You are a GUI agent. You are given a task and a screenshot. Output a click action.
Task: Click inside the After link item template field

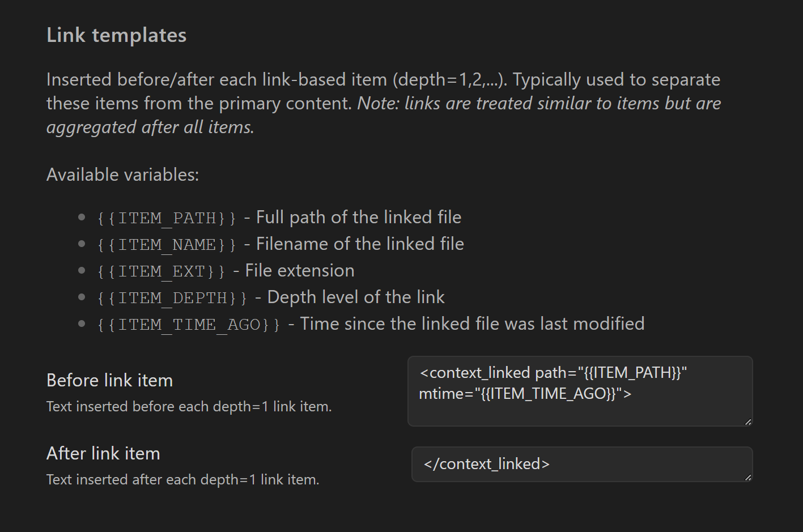tap(581, 464)
